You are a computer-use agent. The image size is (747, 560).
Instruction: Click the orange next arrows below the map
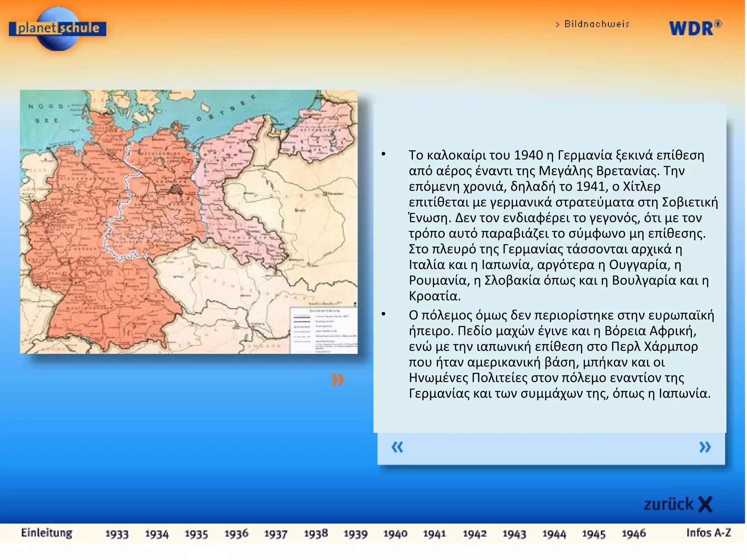click(x=337, y=380)
